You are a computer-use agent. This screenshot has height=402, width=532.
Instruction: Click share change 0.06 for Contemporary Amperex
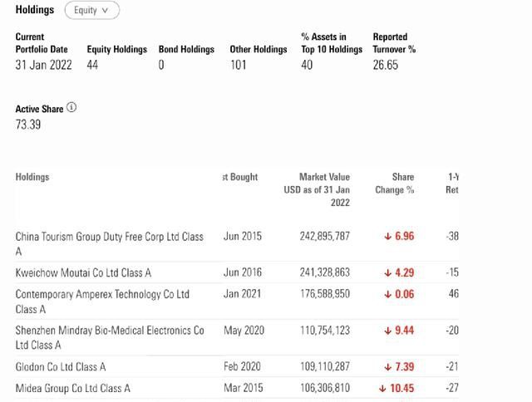[x=399, y=294]
